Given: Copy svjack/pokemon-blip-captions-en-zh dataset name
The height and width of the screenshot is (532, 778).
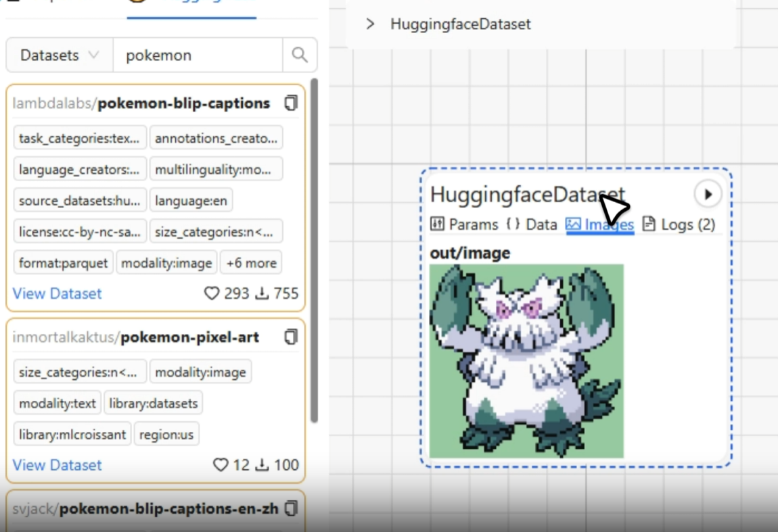Looking at the screenshot, I should coord(292,509).
